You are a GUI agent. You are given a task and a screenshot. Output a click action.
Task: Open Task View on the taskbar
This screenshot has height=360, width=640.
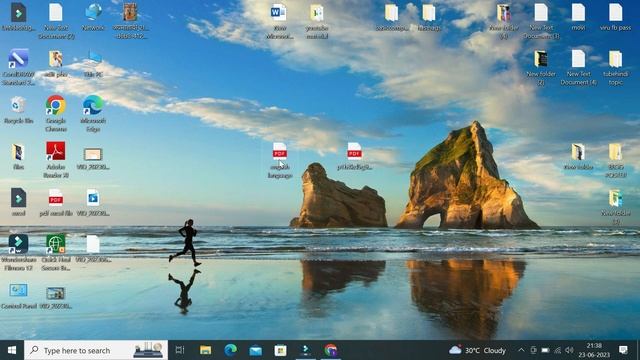tap(180, 350)
